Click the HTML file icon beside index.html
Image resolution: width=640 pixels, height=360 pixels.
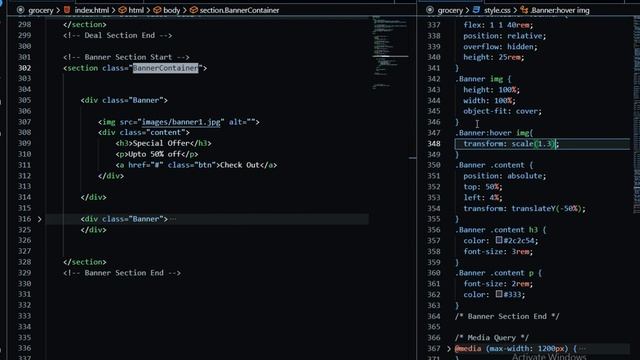pyautogui.click(x=67, y=10)
